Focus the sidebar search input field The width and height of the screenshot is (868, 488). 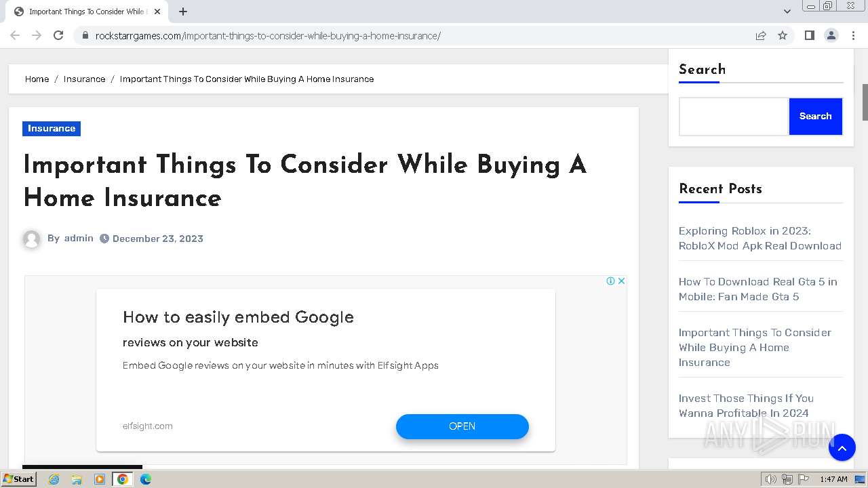734,117
